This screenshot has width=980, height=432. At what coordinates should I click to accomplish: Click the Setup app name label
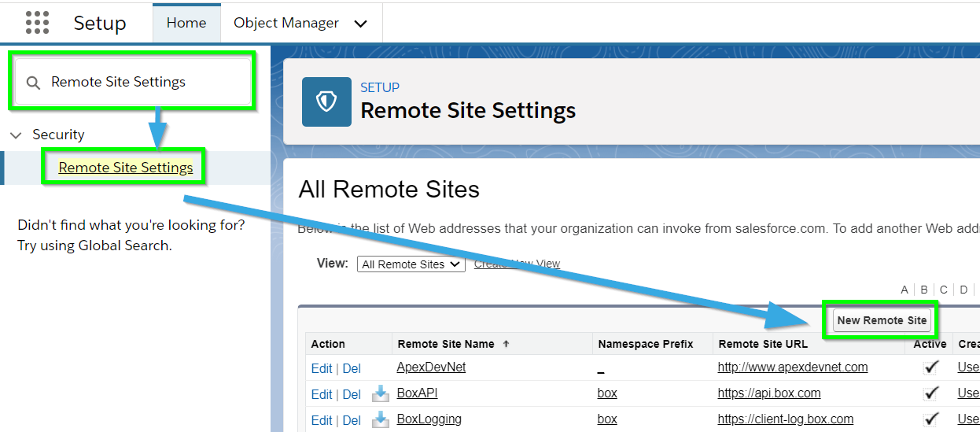(x=100, y=24)
